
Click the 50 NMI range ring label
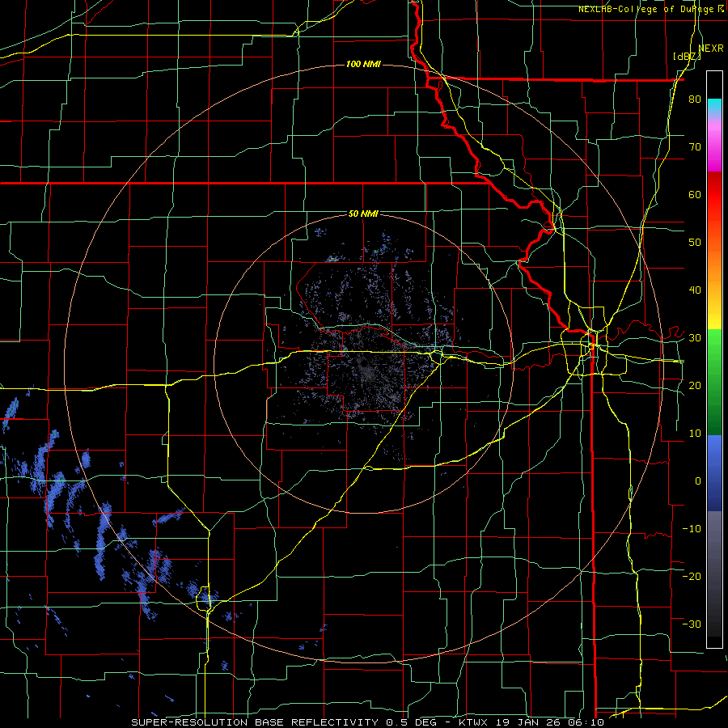363,214
